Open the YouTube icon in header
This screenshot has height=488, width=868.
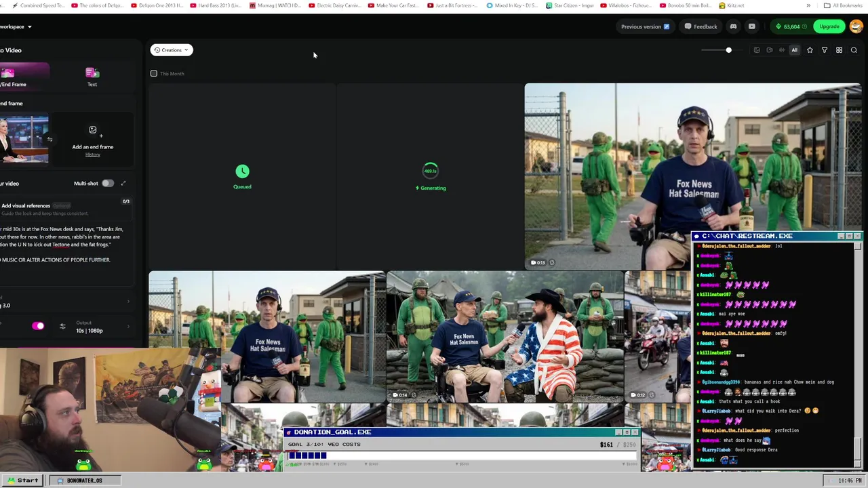751,26
